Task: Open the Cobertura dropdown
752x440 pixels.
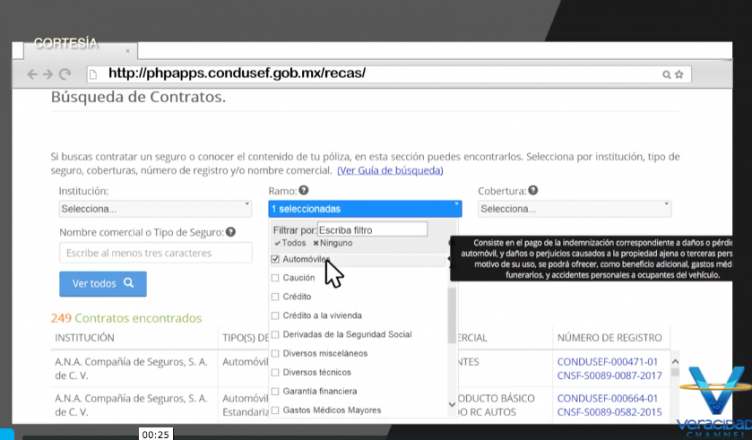Action: pyautogui.click(x=575, y=209)
